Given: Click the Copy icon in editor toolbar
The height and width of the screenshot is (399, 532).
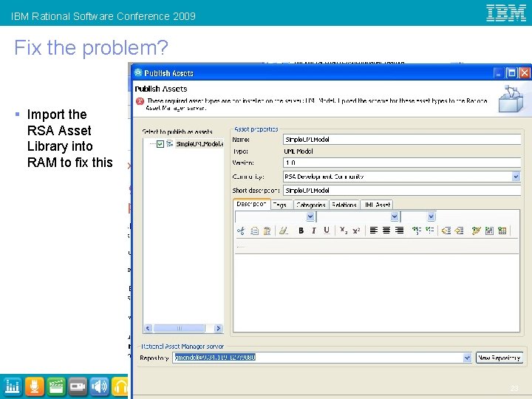Looking at the screenshot, I should [x=254, y=231].
